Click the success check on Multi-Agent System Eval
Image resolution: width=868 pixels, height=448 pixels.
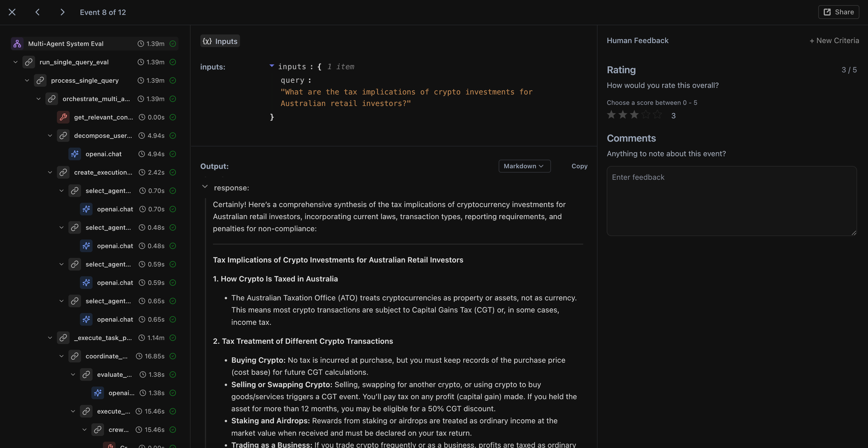[x=172, y=44]
